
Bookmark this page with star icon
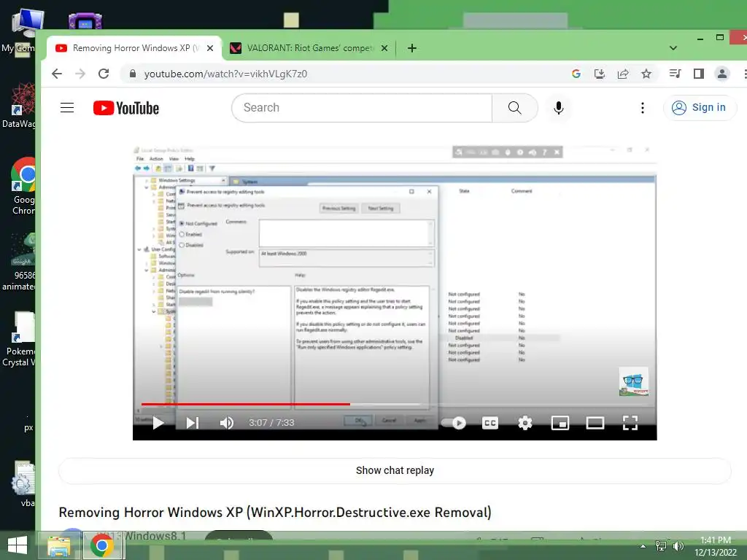(646, 74)
